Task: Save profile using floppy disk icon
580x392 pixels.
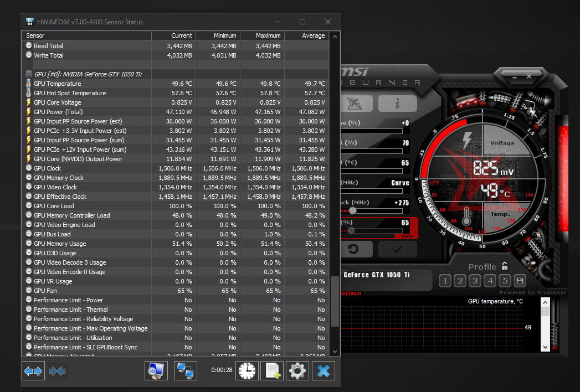Action: click(x=520, y=281)
